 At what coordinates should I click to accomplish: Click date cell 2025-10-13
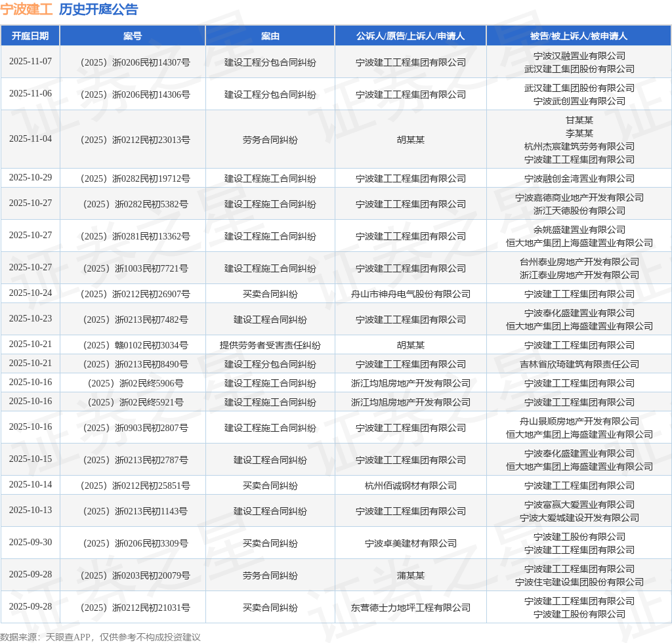30,510
